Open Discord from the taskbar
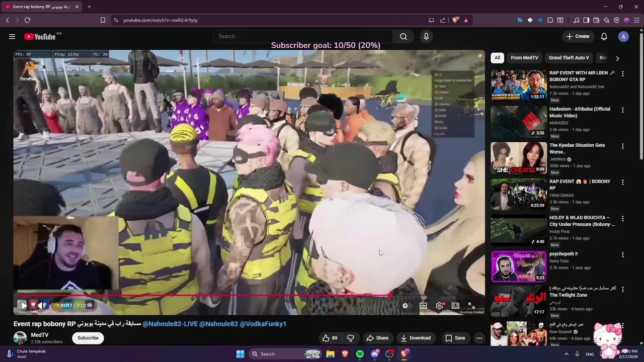Viewport: 644px width, 362px height. coord(374,354)
